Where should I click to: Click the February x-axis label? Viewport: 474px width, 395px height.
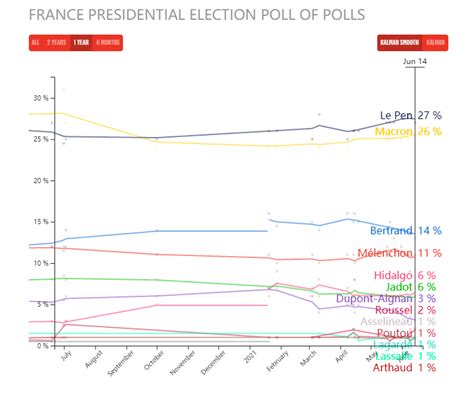(x=277, y=361)
